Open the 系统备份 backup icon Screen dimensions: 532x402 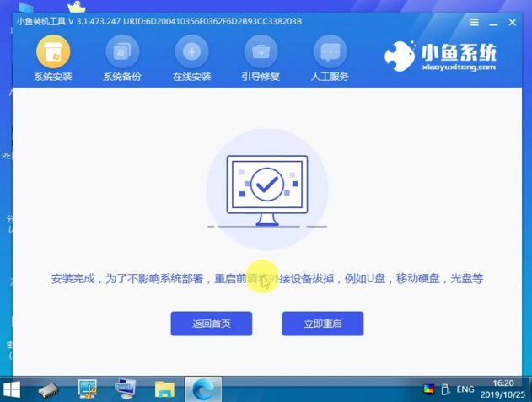122,51
